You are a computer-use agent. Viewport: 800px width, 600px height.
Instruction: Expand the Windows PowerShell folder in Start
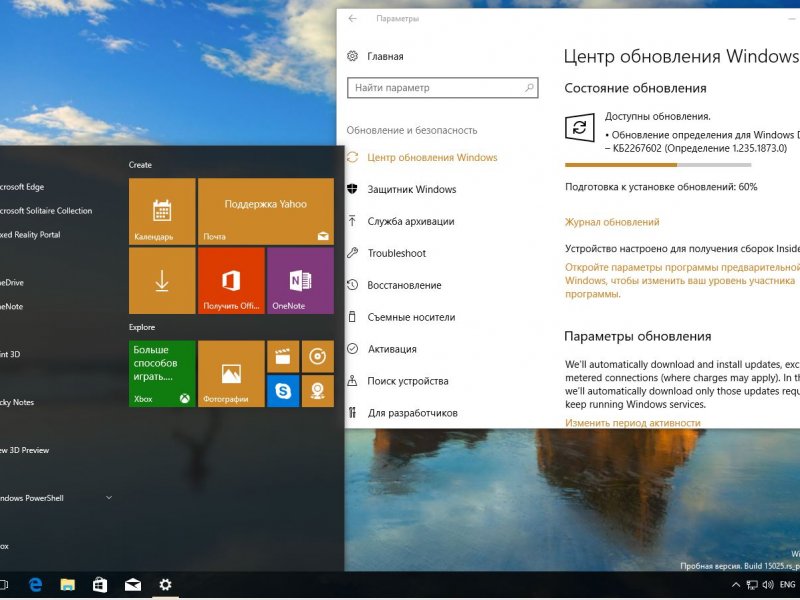tap(109, 497)
